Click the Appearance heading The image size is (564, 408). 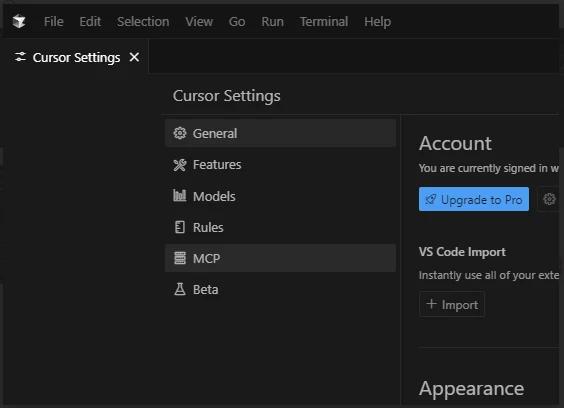[x=471, y=389]
